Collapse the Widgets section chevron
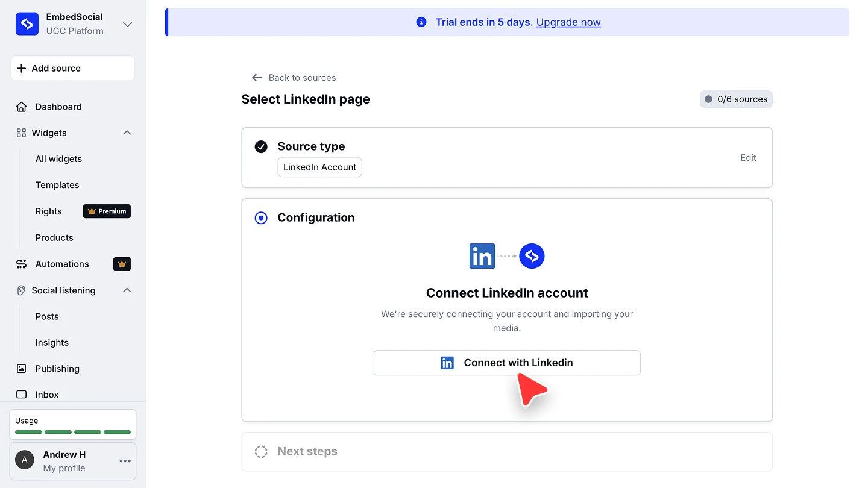The image size is (868, 488). [127, 133]
